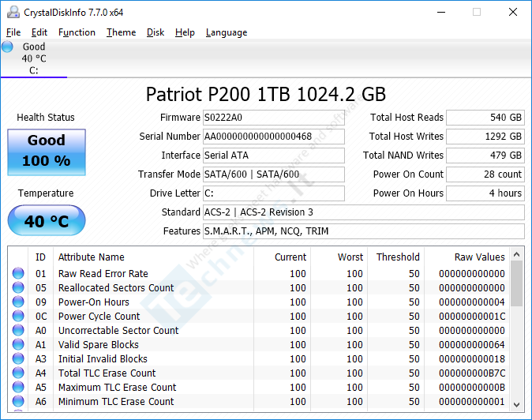
Task: Open the Function menu
Action: coord(77,32)
